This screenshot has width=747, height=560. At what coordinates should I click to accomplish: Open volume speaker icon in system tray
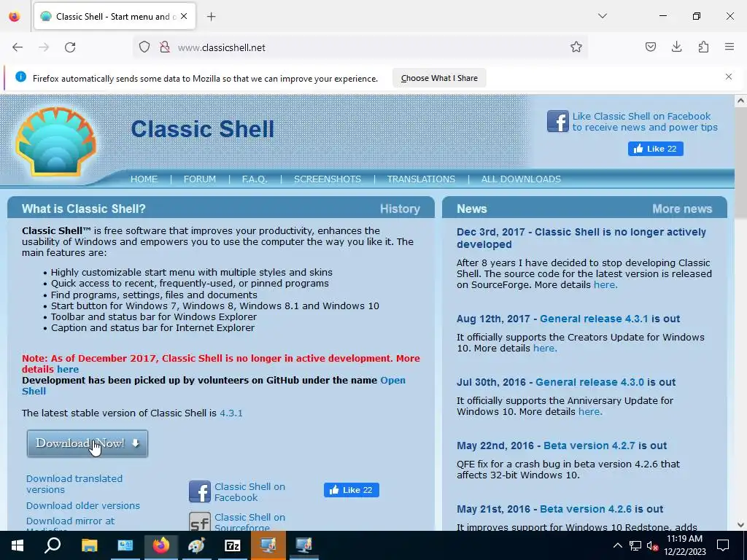[x=652, y=545]
